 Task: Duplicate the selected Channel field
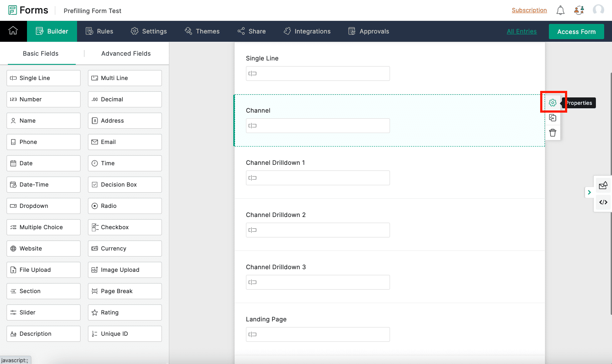click(x=553, y=117)
